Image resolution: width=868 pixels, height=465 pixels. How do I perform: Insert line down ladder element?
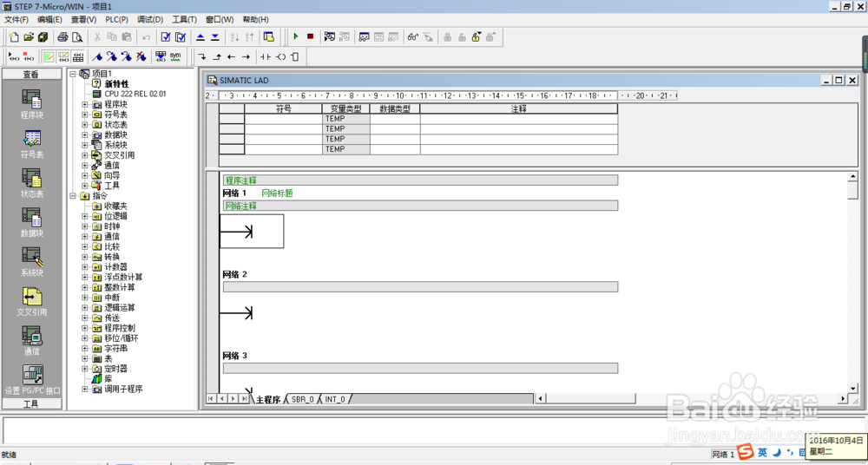click(202, 56)
